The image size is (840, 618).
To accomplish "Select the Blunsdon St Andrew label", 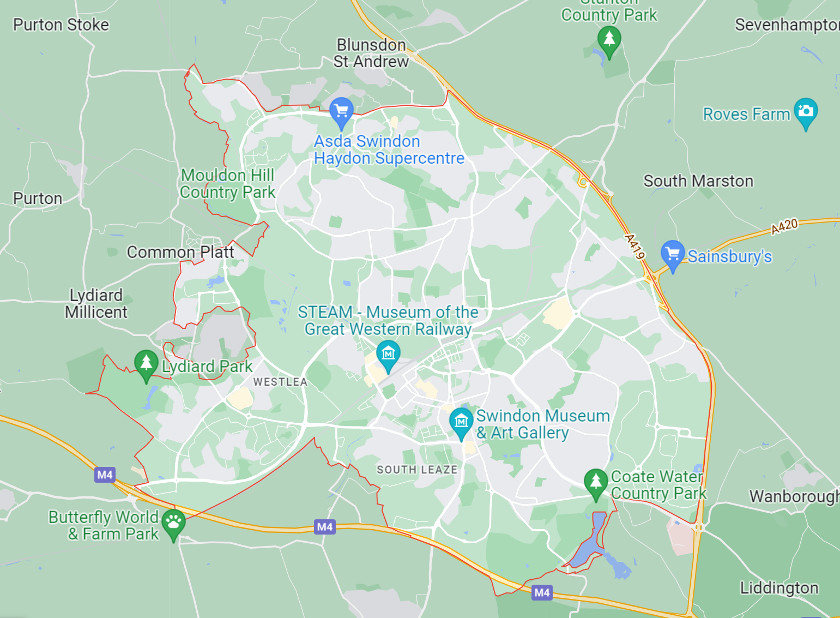I will [371, 53].
